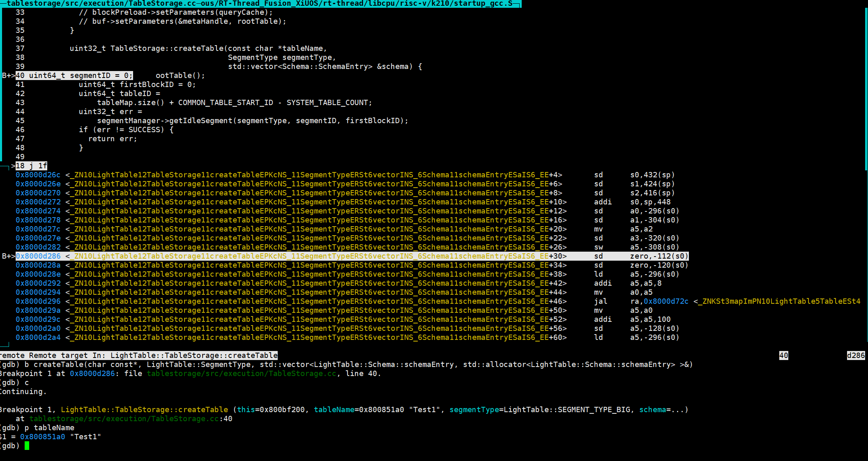The width and height of the screenshot is (868, 461).
Task: Click the breakpoint address 0x8000d286 in gdb output
Action: (x=92, y=374)
